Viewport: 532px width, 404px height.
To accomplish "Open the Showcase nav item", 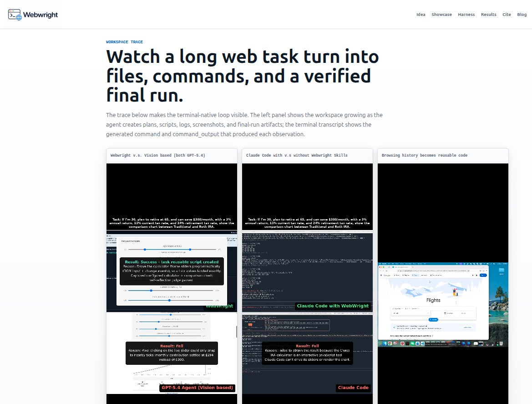I will 441,15.
